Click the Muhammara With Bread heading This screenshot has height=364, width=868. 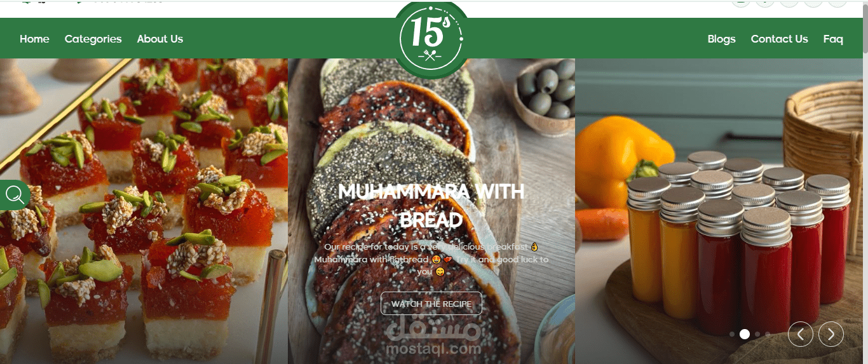pyautogui.click(x=431, y=206)
